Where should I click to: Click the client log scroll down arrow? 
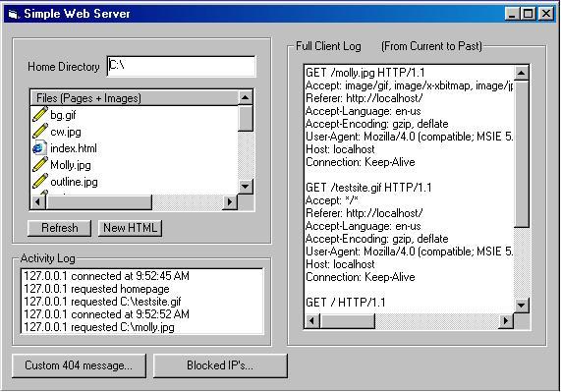pyautogui.click(x=522, y=306)
